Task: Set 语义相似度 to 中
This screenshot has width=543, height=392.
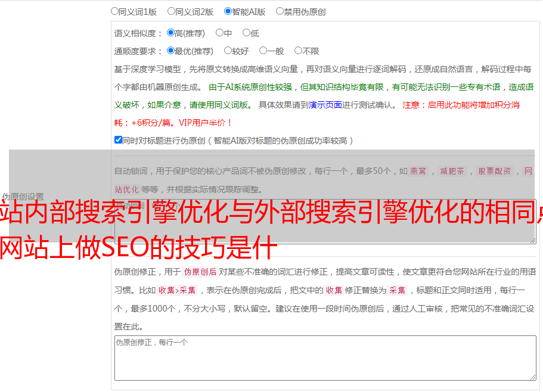Action: [219, 33]
